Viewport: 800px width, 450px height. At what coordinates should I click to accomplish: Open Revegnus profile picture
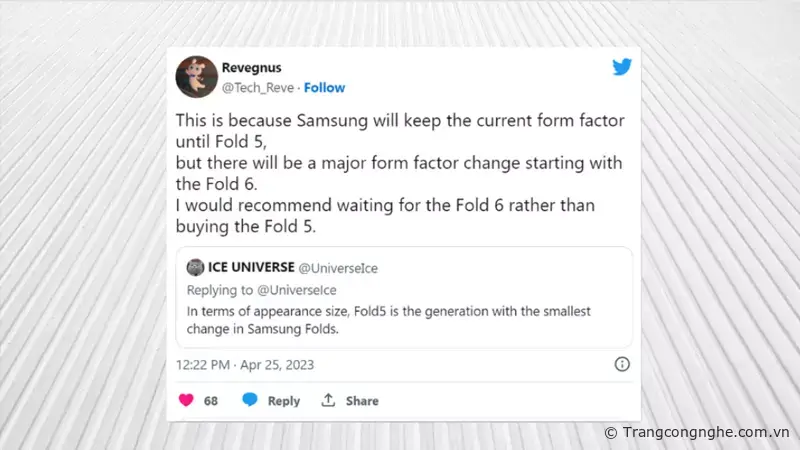(197, 77)
